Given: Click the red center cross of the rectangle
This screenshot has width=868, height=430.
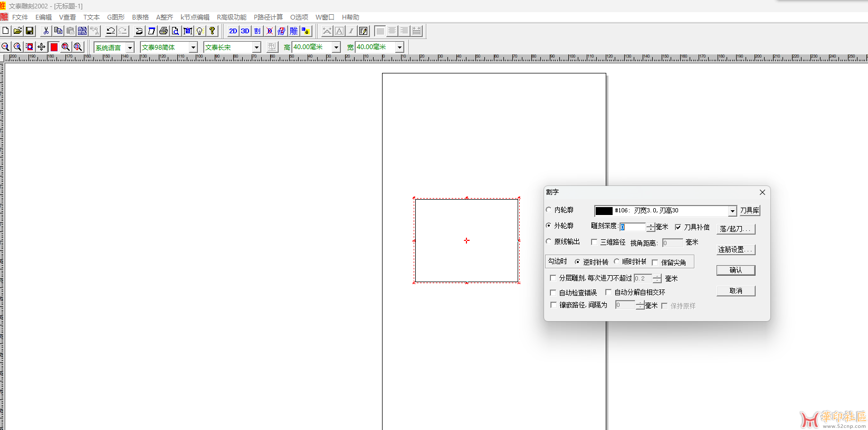Looking at the screenshot, I should click(466, 240).
